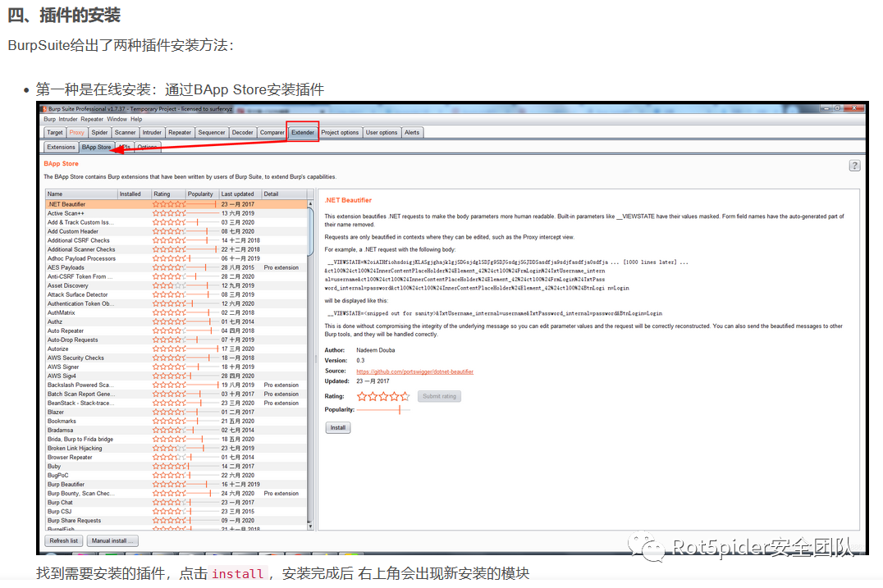Open the Burp menu in the menu bar
Viewport: 883px width, 588px height.
tap(49, 119)
